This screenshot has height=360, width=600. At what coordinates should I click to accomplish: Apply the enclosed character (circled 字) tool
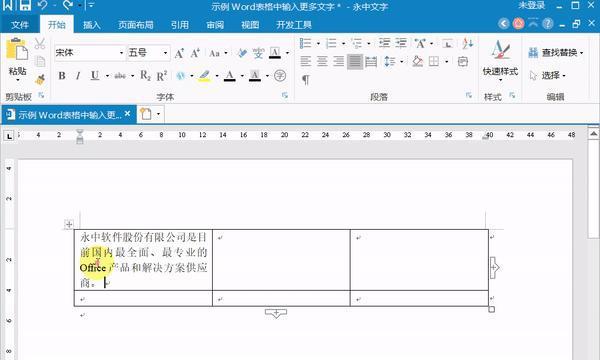(280, 76)
